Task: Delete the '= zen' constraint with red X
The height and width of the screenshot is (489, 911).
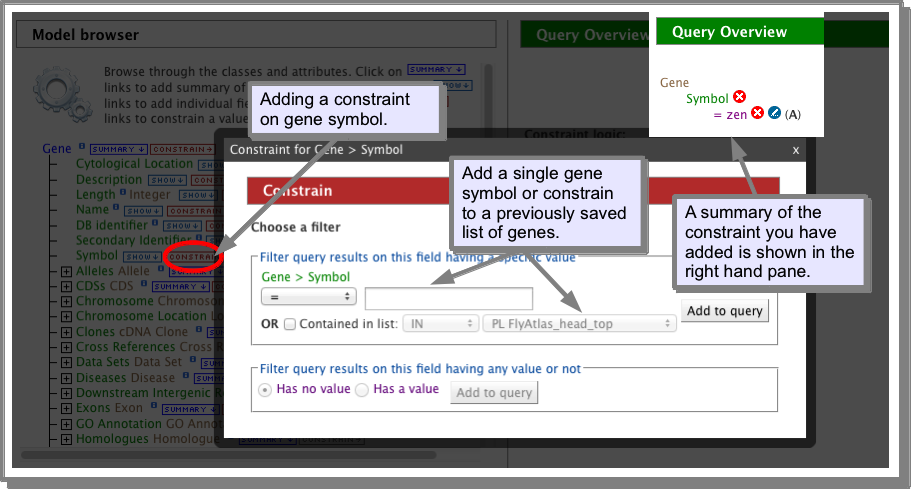Action: 757,113
